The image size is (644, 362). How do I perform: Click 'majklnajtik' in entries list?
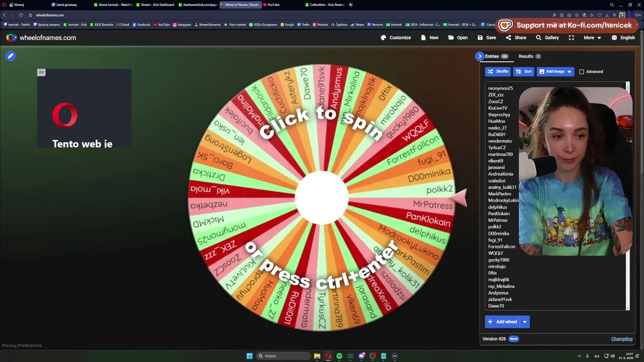[x=499, y=280]
